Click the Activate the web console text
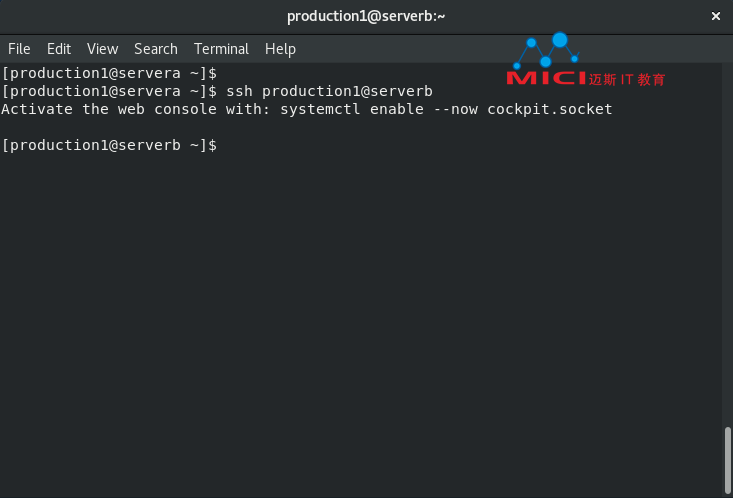The height and width of the screenshot is (498, 733). [x=109, y=109]
